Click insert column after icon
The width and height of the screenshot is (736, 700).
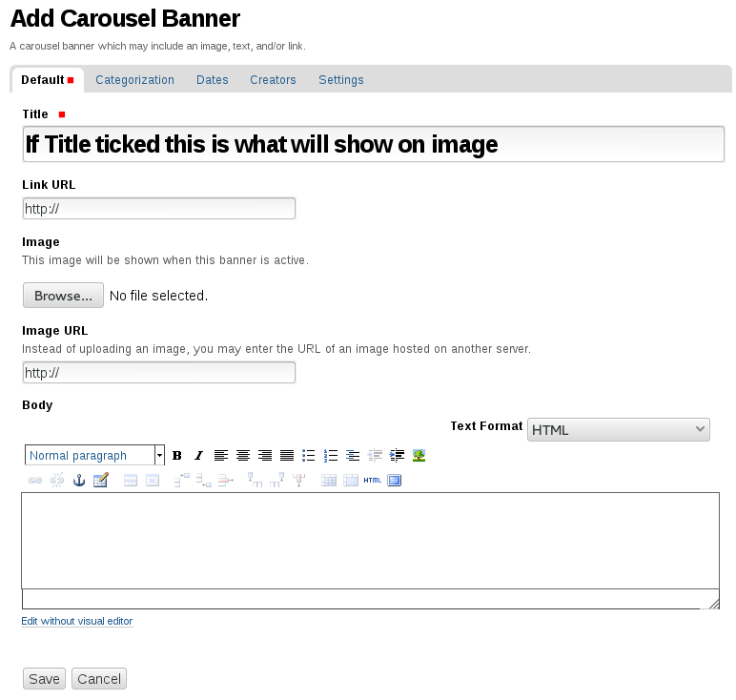tap(276, 481)
